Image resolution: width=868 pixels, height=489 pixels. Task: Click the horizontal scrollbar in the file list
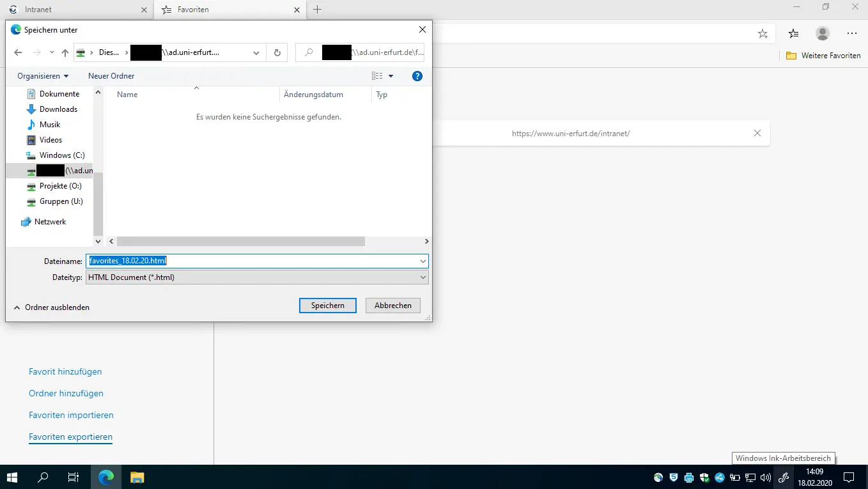tap(240, 242)
